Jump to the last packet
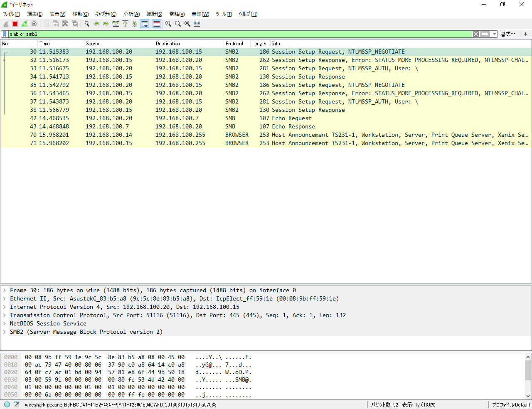This screenshot has height=409, width=532. [x=135, y=24]
